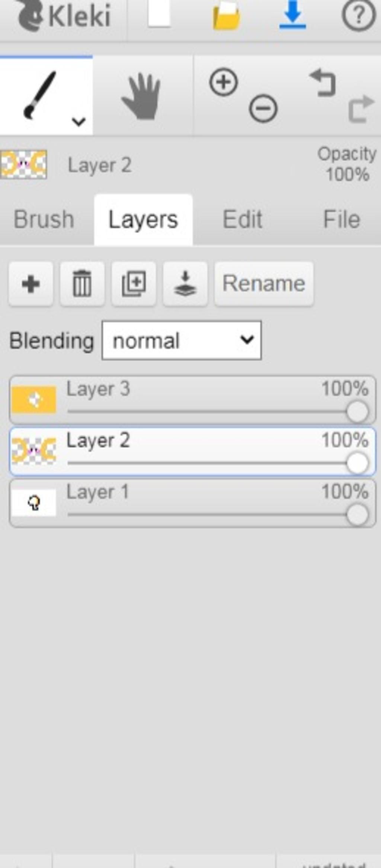Click the Rename button
Image resolution: width=381 pixels, height=868 pixels.
coord(264,284)
